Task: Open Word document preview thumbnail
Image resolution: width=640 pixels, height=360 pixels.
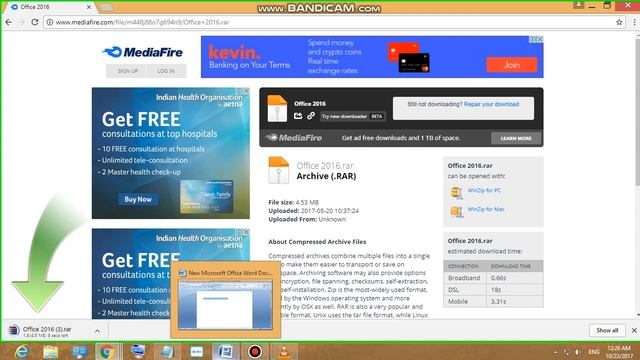Action: [225, 304]
